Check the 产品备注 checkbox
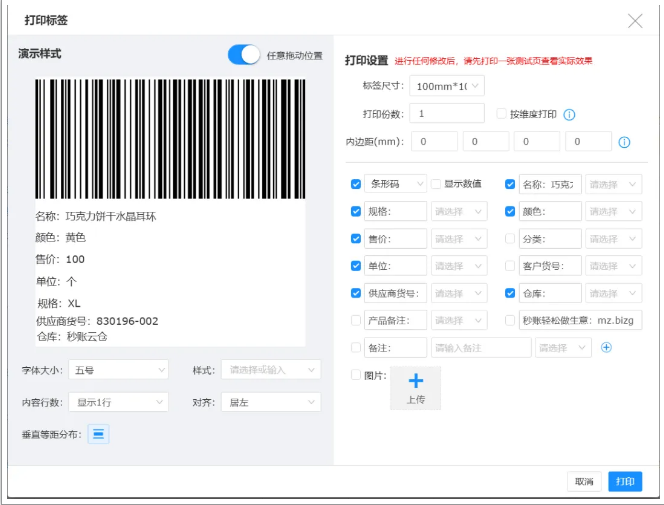The image size is (664, 505). [356, 320]
